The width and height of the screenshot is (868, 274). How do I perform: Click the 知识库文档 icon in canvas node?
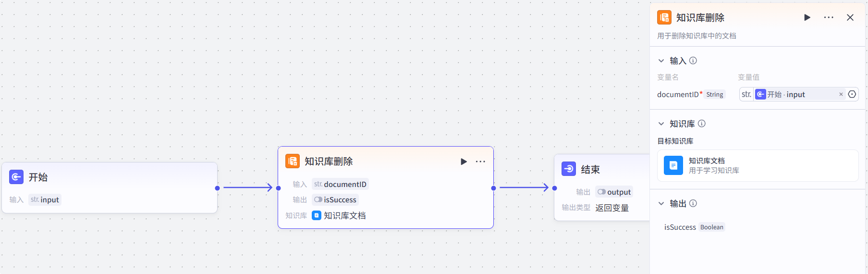[317, 215]
